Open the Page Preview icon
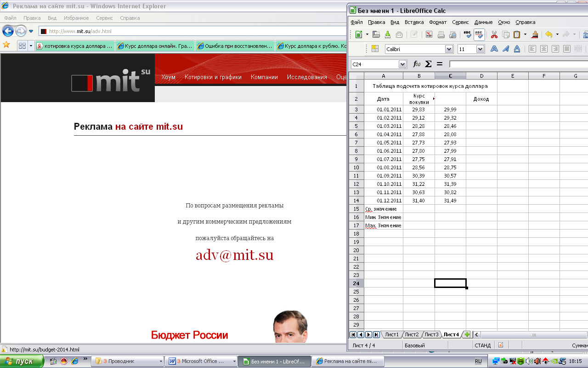Viewport: 588px width, 368px height. 452,34
